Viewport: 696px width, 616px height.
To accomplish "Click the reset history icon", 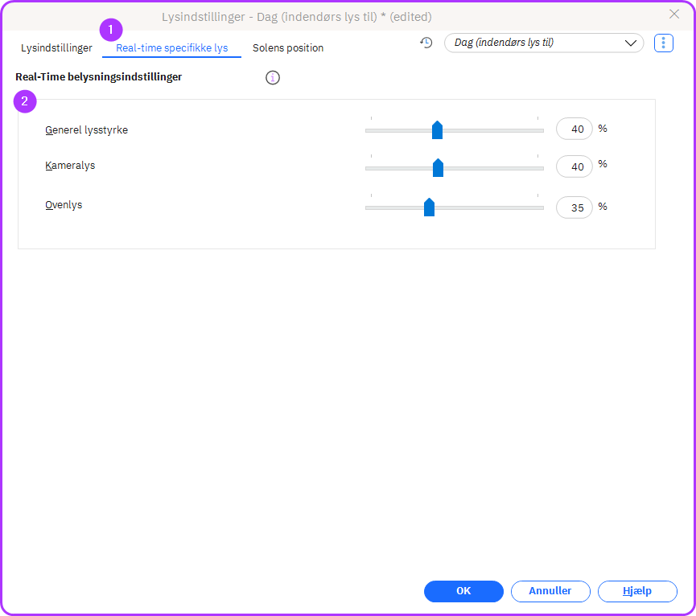I will coord(426,43).
